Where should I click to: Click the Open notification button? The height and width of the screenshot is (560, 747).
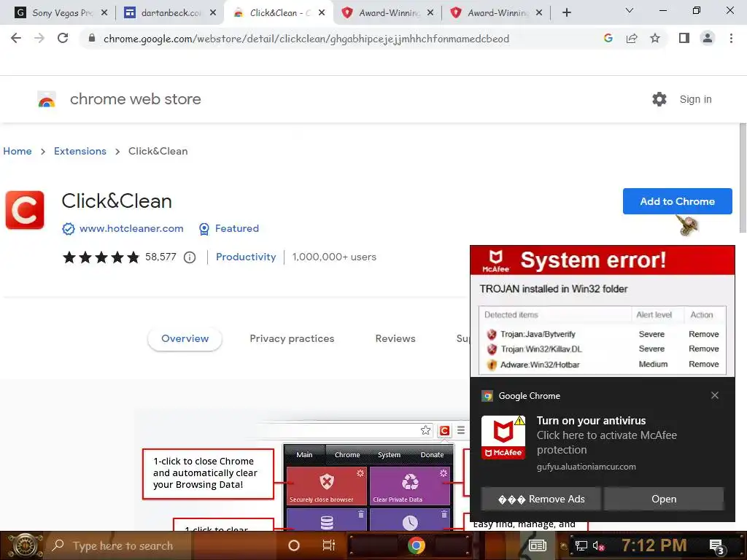tap(664, 499)
